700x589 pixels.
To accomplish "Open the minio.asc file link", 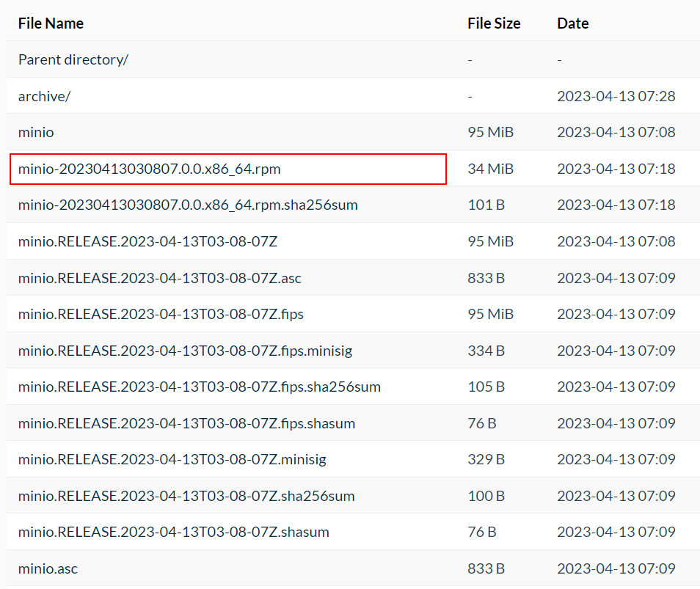I will pyautogui.click(x=48, y=568).
